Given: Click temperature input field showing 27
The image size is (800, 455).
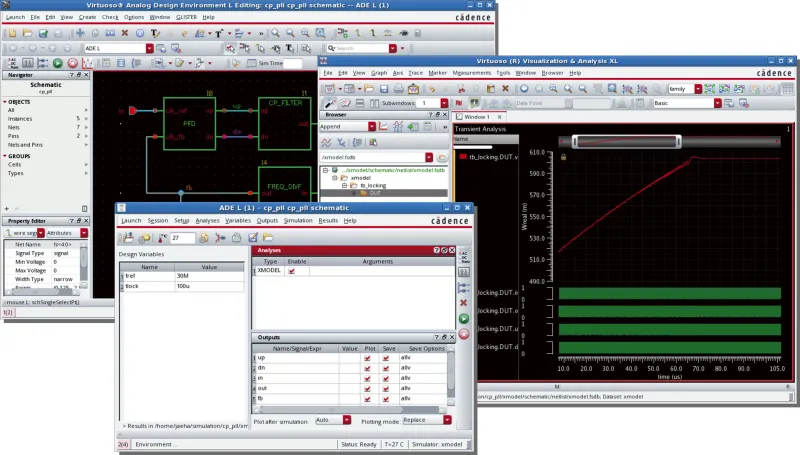Looking at the screenshot, I should click(x=183, y=238).
